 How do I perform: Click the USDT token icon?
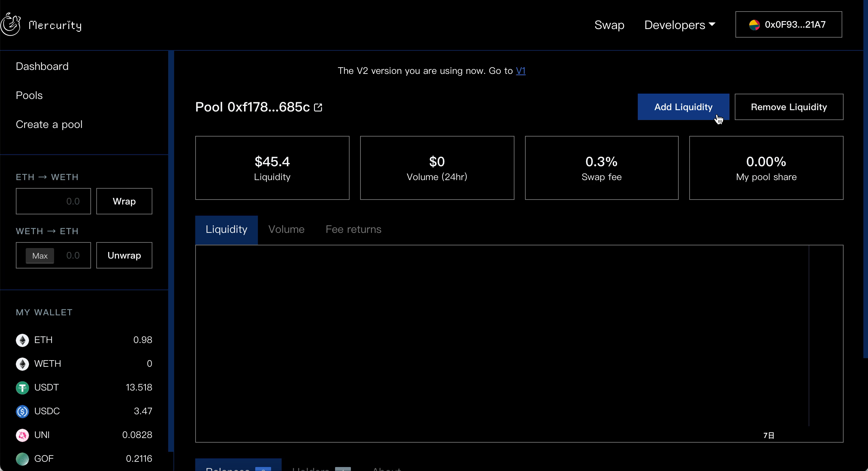[22, 388]
